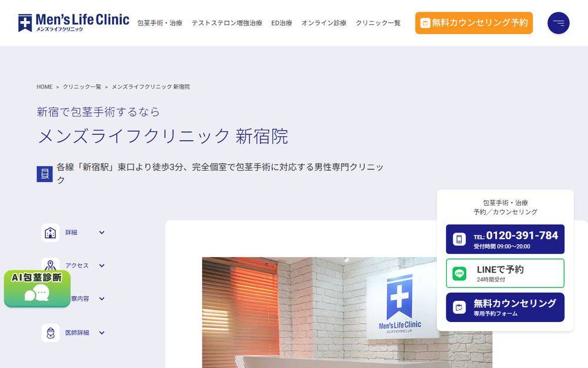This screenshot has height=368, width=588.
Task: Open the hamburger menu button
Action: (559, 23)
